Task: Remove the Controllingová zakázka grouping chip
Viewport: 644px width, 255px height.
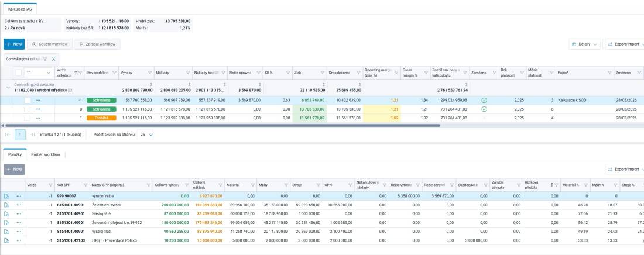Action: pos(53,59)
